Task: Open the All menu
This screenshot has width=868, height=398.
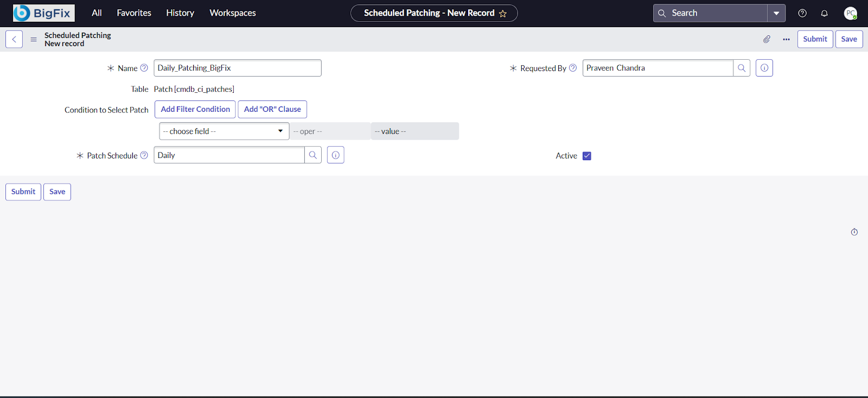Action: click(97, 13)
